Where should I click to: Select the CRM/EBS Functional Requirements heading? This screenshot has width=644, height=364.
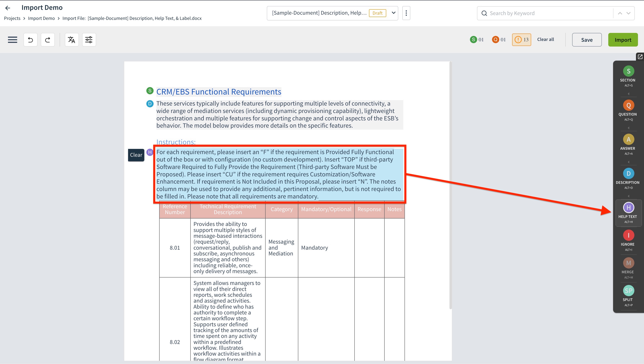click(x=219, y=92)
